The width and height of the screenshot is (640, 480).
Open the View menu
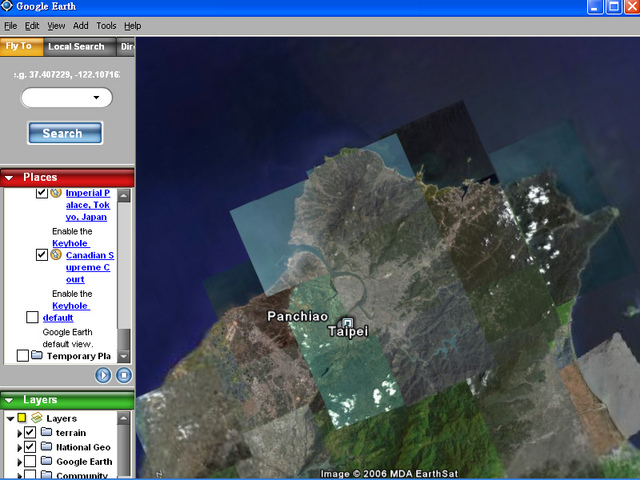pyautogui.click(x=56, y=26)
